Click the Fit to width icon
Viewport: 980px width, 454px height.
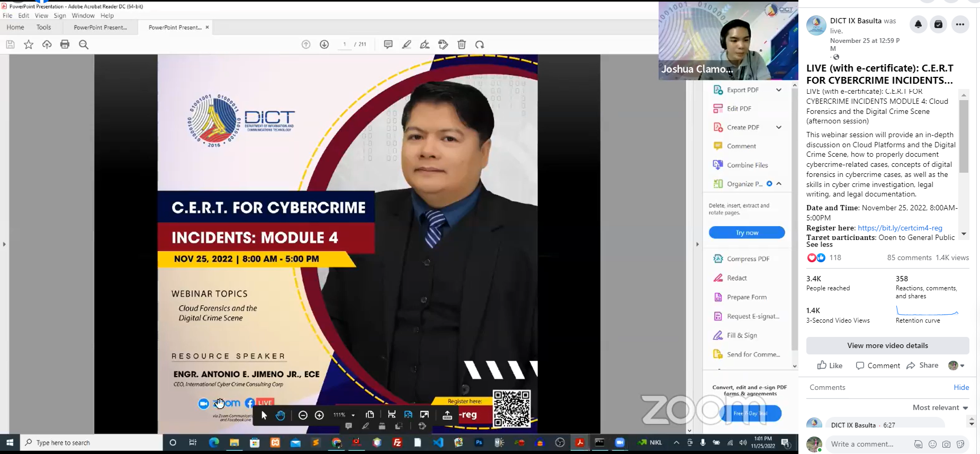tap(392, 415)
